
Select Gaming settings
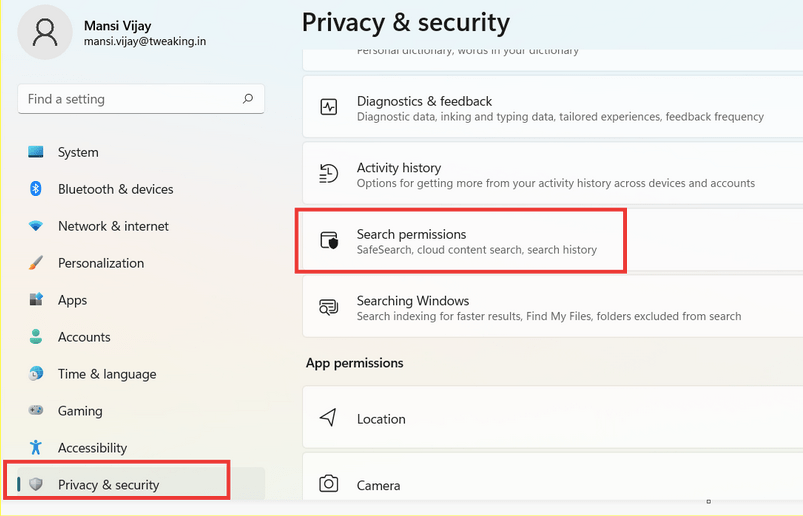tap(141, 411)
